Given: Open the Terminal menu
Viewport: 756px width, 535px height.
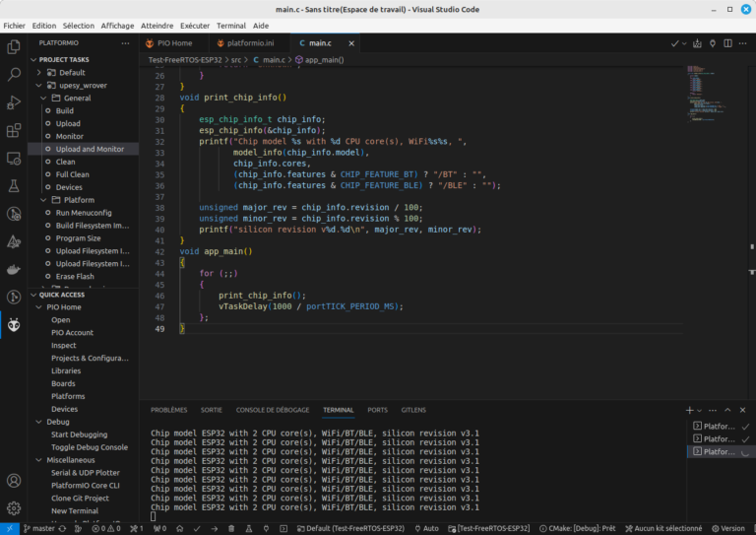Looking at the screenshot, I should [231, 25].
